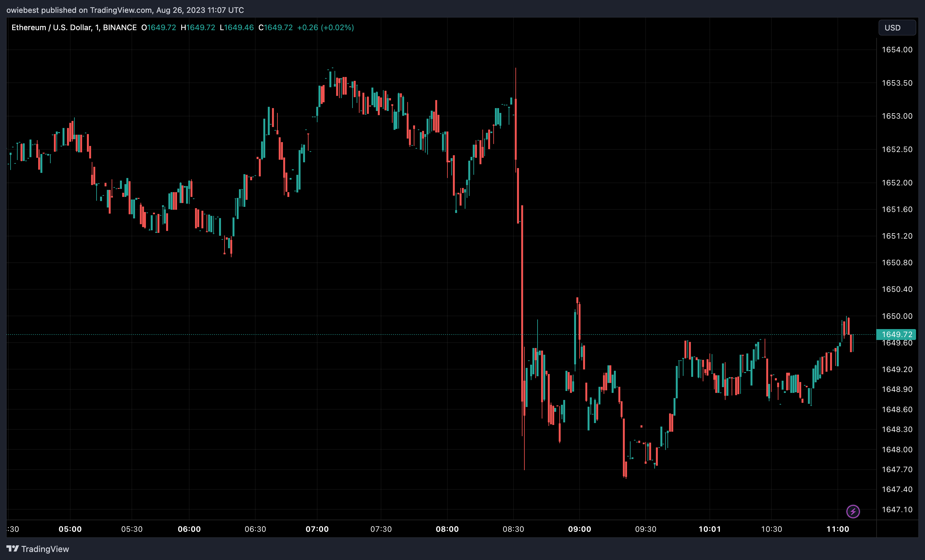Click the 09:00 time axis label
This screenshot has height=560, width=925.
tap(579, 529)
